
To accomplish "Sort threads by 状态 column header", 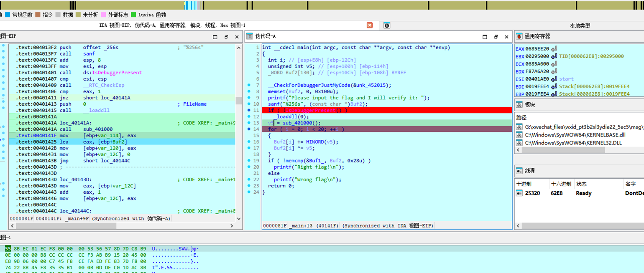I will pos(581,184).
